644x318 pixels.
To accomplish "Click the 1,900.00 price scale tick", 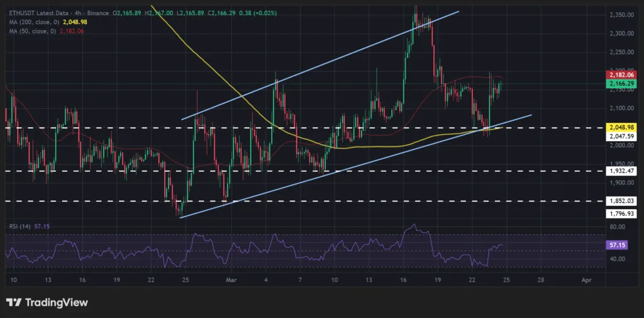I will 622,183.
